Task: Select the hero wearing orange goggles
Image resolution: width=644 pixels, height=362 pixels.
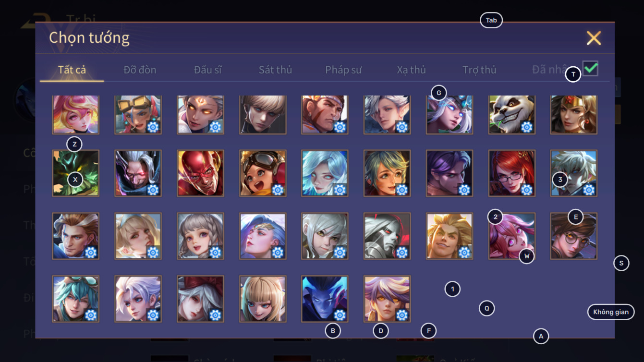Action: pyautogui.click(x=138, y=114)
